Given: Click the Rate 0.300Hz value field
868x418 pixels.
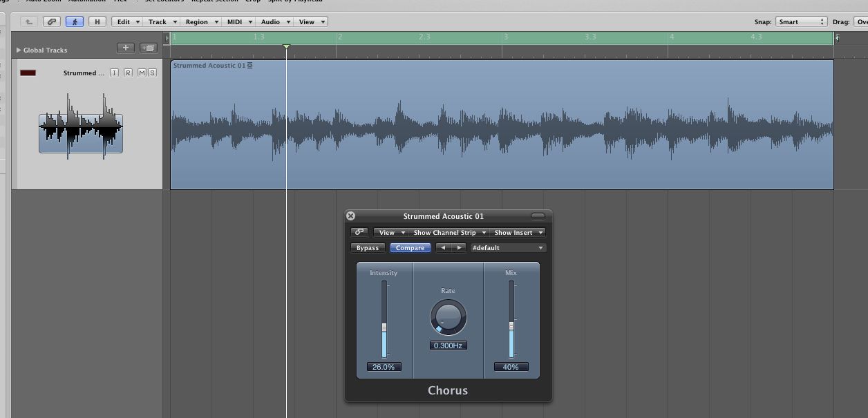Looking at the screenshot, I should [x=448, y=345].
